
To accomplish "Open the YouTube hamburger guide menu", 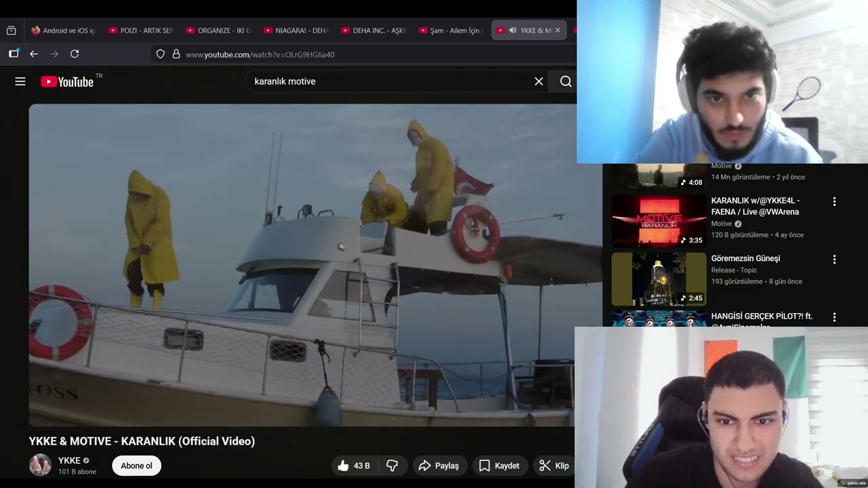I will click(x=20, y=81).
